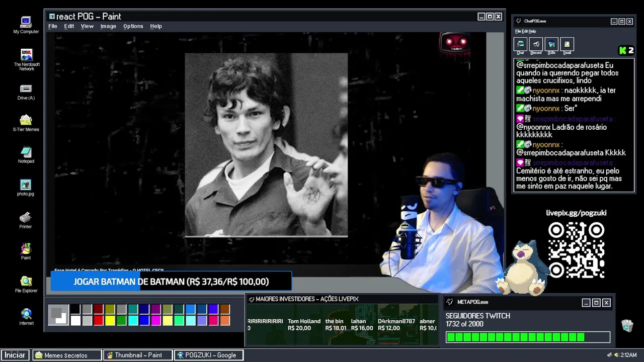Click 'Tom Holland' investor entry
Viewport: 644px width, 362px height.
[304, 324]
